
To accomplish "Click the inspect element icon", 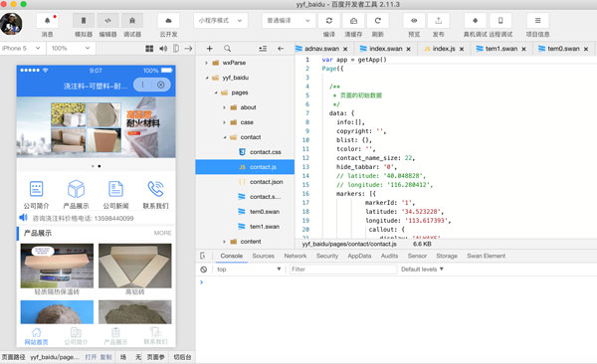I will tap(203, 256).
